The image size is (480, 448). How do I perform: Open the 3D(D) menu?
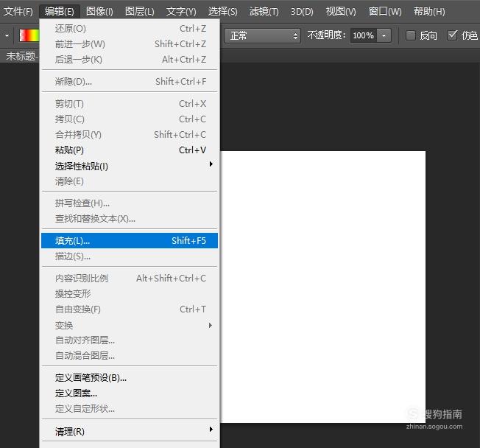tap(302, 12)
